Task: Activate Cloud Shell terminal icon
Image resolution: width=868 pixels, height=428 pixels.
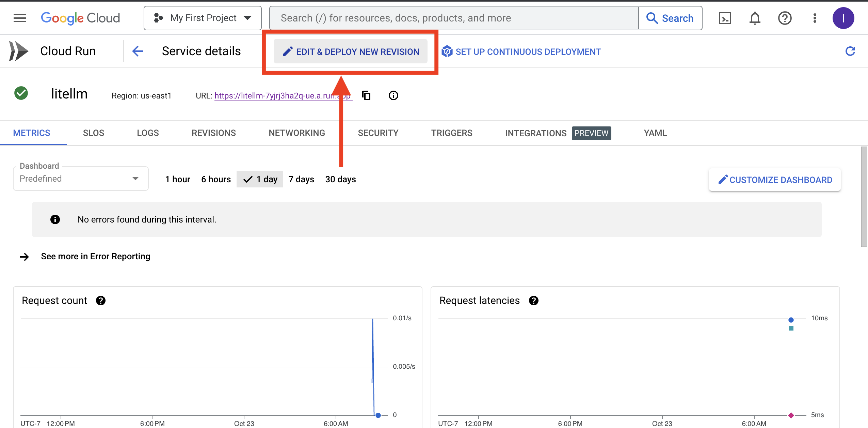Action: (725, 18)
